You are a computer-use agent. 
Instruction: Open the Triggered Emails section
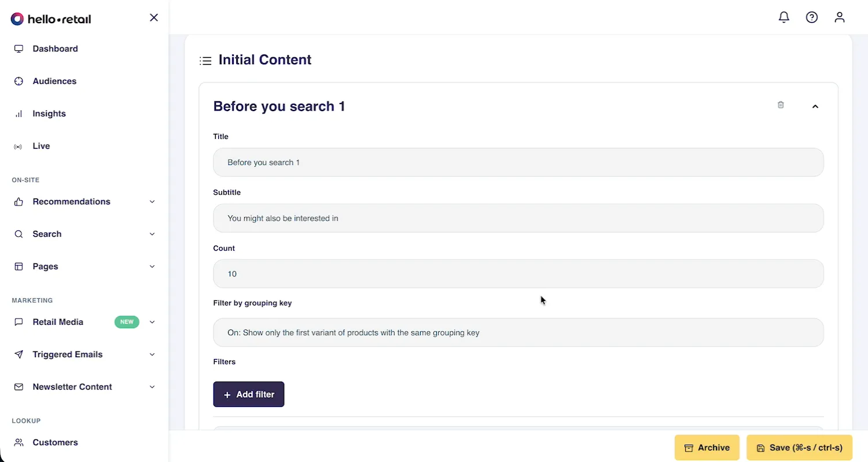pyautogui.click(x=68, y=354)
